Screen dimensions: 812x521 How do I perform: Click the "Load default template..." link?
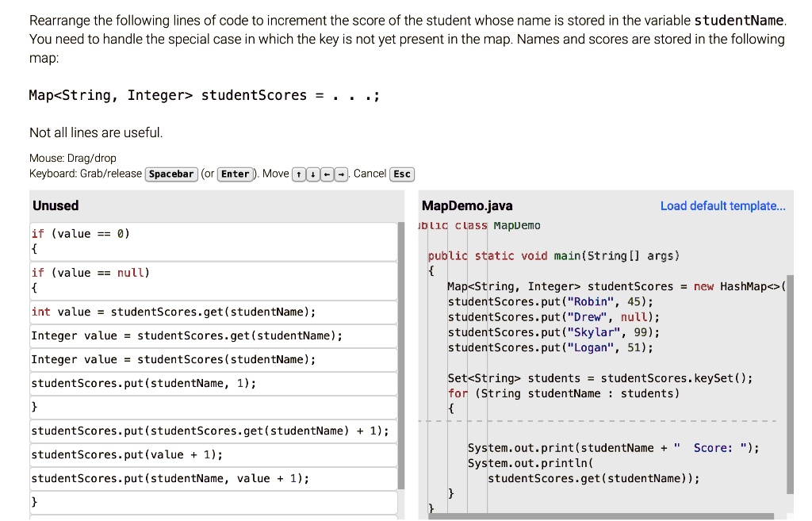pos(722,205)
